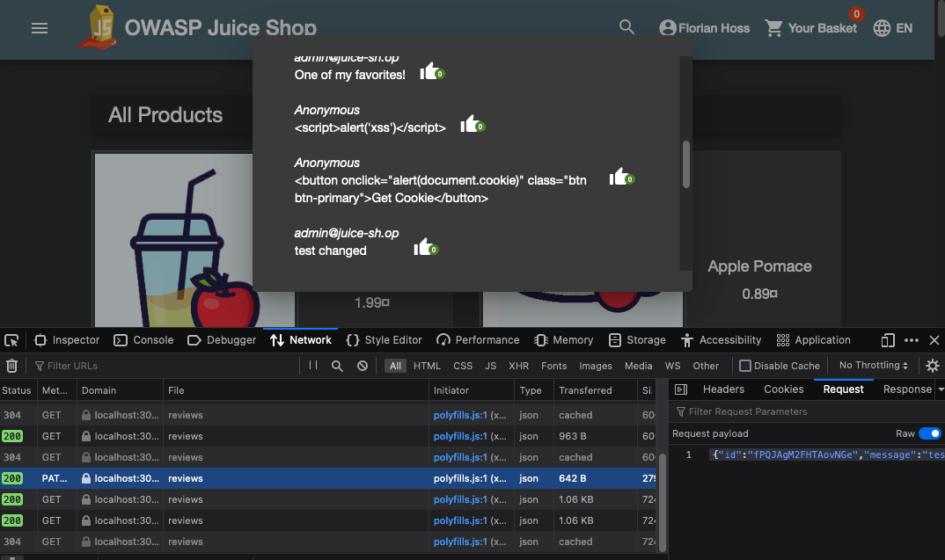Open the Performance tab
This screenshot has width=945, height=560.
[x=478, y=340]
